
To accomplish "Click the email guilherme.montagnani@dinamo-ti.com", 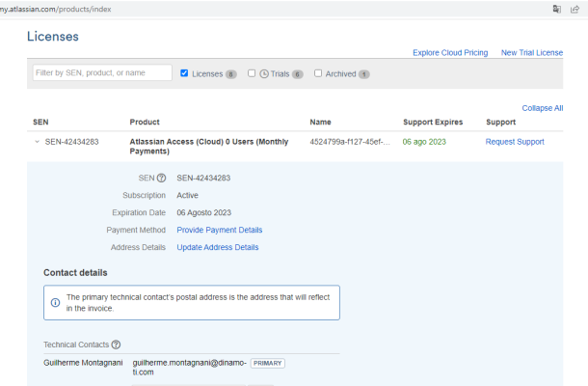I will [189, 368].
